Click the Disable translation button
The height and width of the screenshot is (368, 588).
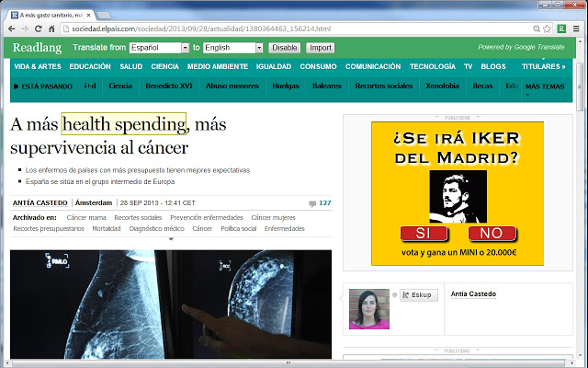pyautogui.click(x=284, y=48)
